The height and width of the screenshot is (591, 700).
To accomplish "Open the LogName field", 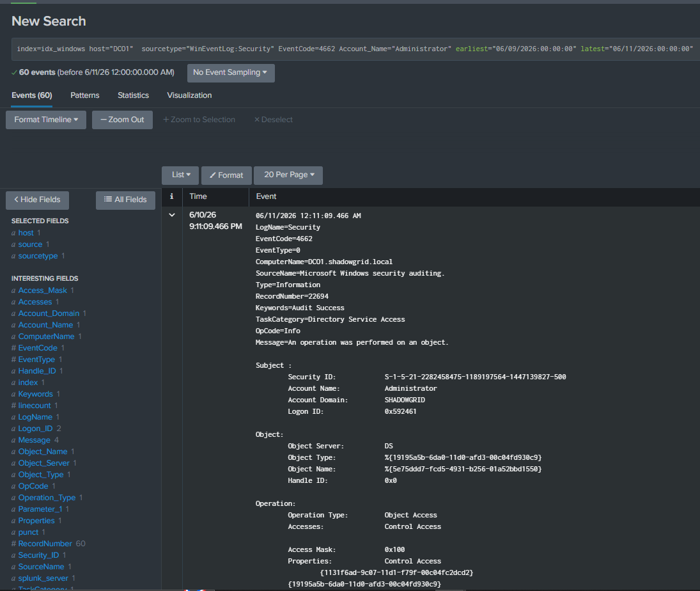I will pyautogui.click(x=35, y=417).
